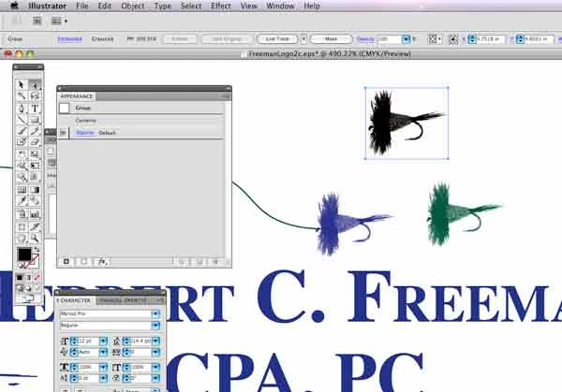This screenshot has width=562, height=392.
Task: Open the Effect menu
Action: [x=221, y=6]
